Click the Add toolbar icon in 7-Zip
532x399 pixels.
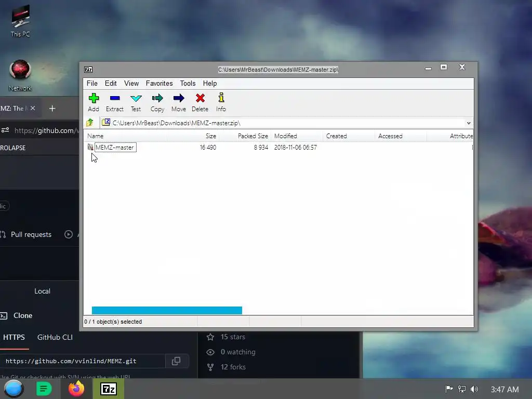click(x=94, y=102)
